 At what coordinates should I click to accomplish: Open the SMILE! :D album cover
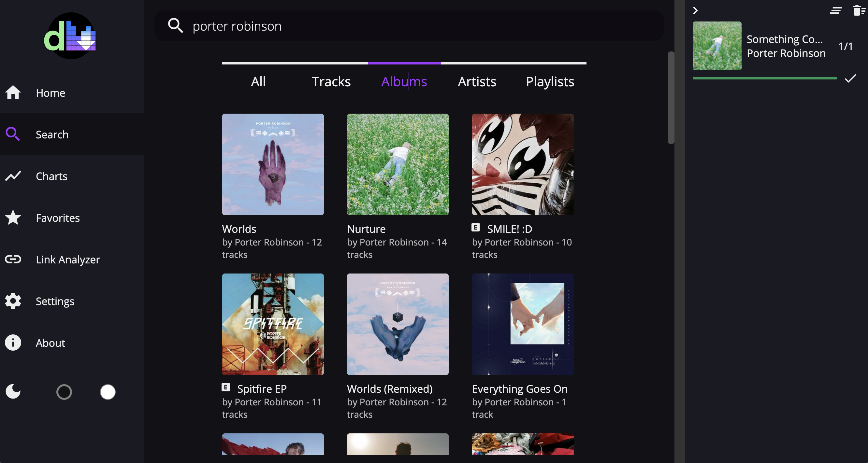click(x=523, y=164)
